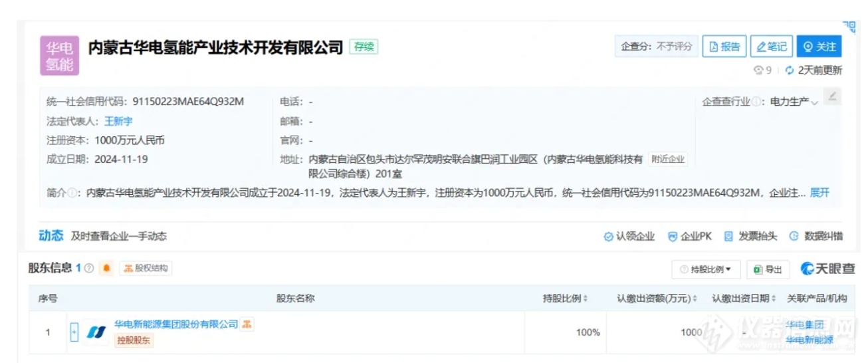Click the help icon beside 股东信息
The image size is (868, 363).
89,268
